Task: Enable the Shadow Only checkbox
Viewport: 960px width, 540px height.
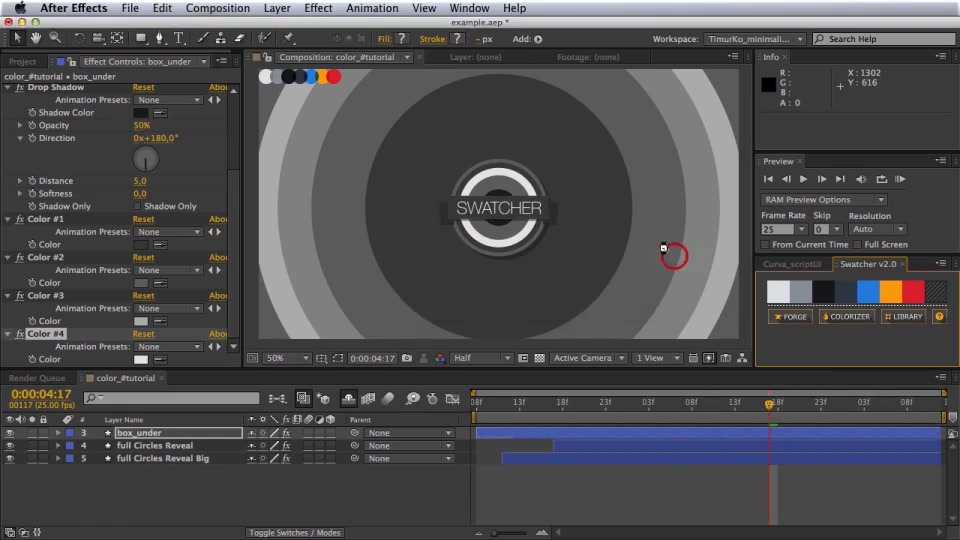Action: [137, 206]
